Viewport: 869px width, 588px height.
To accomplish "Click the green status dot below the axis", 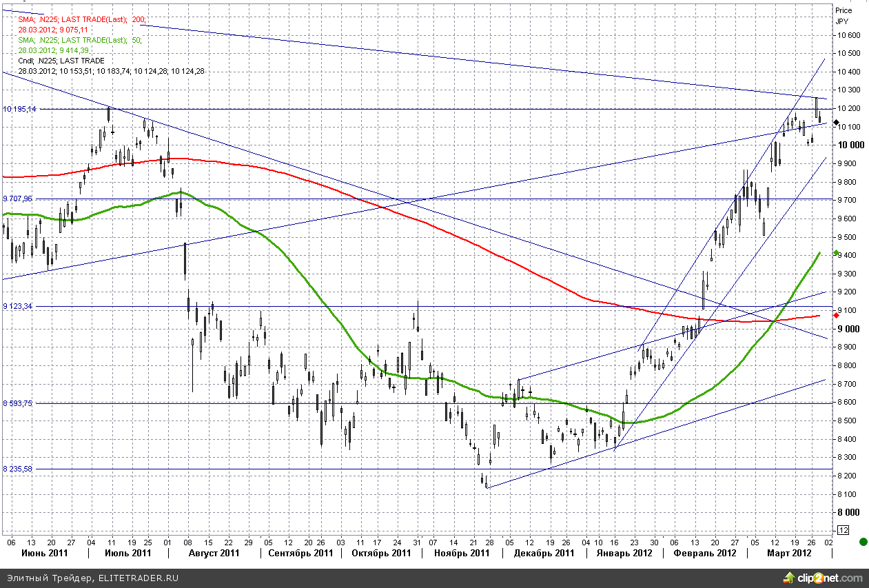I will (x=863, y=542).
